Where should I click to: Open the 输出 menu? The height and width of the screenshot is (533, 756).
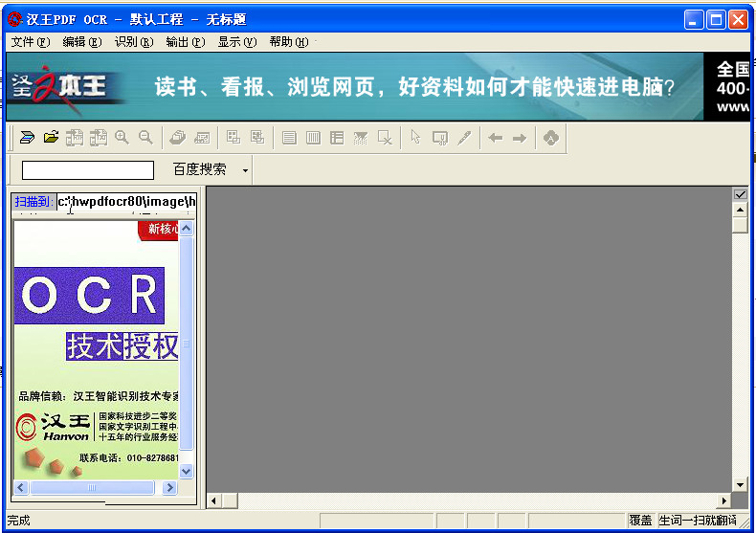185,42
